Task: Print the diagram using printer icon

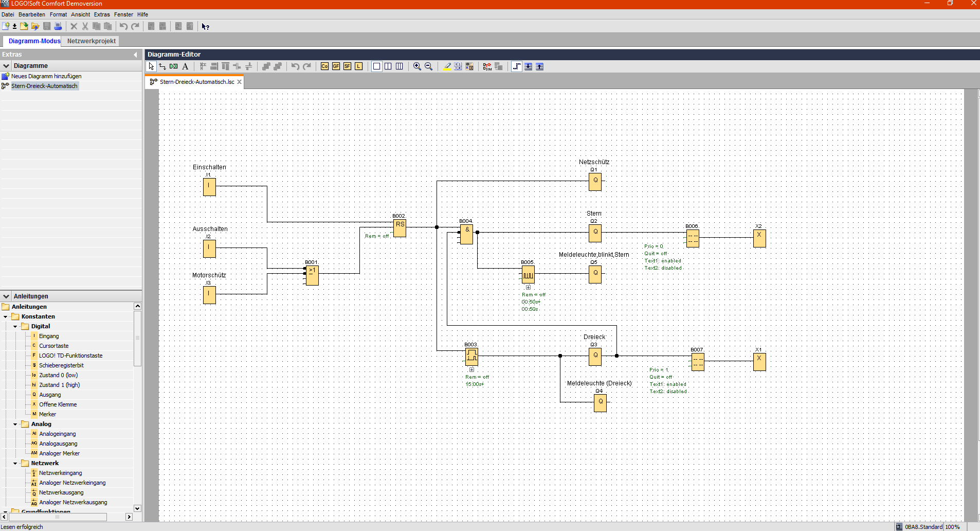Action: (58, 26)
